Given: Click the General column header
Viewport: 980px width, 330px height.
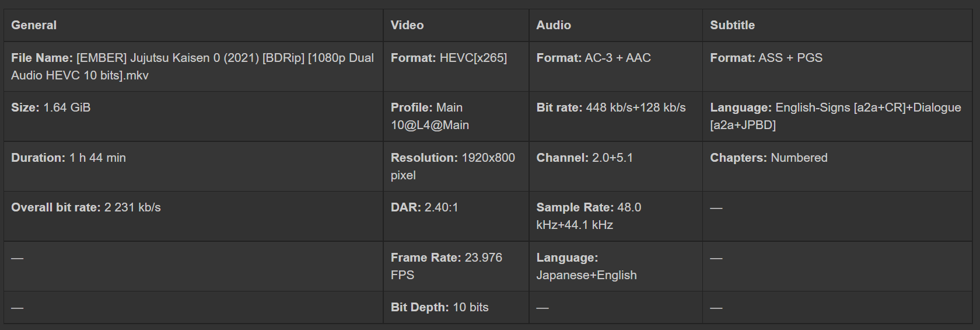Looking at the screenshot, I should (x=34, y=25).
